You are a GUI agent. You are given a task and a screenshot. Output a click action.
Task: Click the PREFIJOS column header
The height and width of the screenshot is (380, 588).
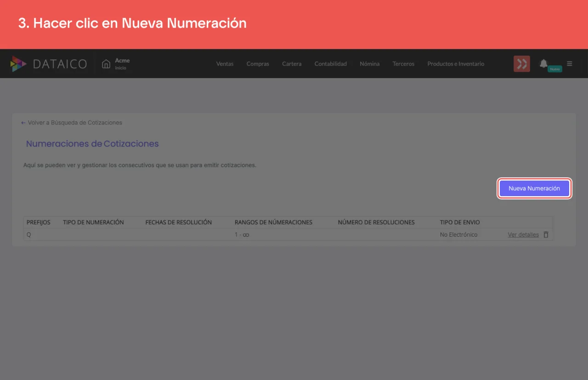coord(39,222)
